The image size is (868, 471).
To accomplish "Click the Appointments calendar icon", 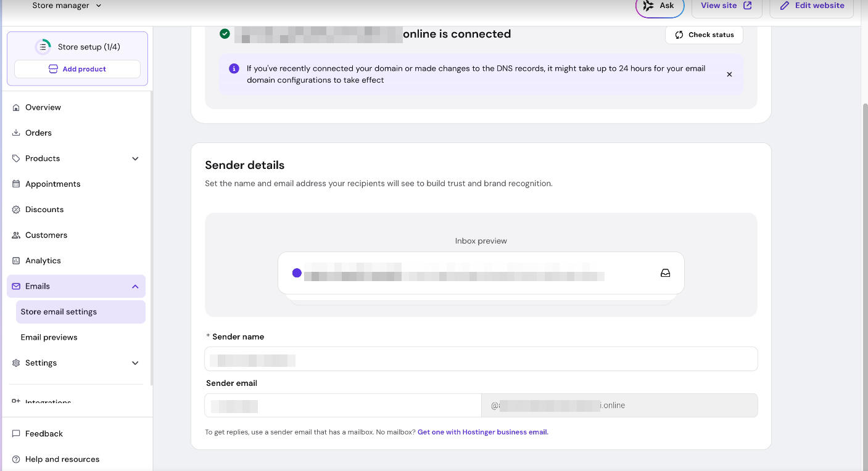I will [16, 184].
